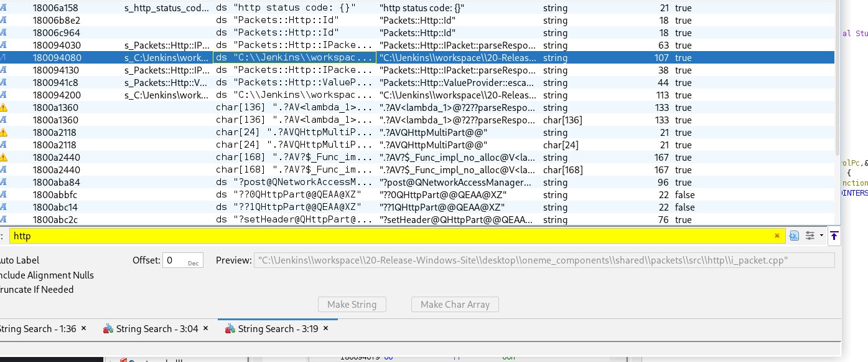Toggle Truncate If Needed option
The image size is (868, 362).
tap(36, 289)
